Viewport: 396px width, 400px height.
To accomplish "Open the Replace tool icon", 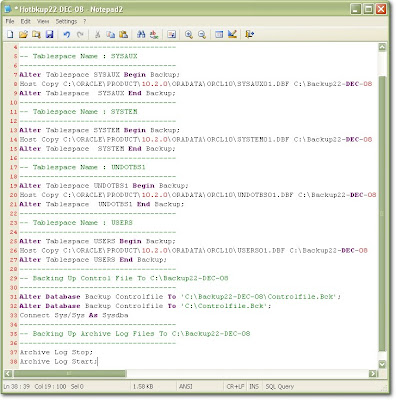I will [x=154, y=34].
